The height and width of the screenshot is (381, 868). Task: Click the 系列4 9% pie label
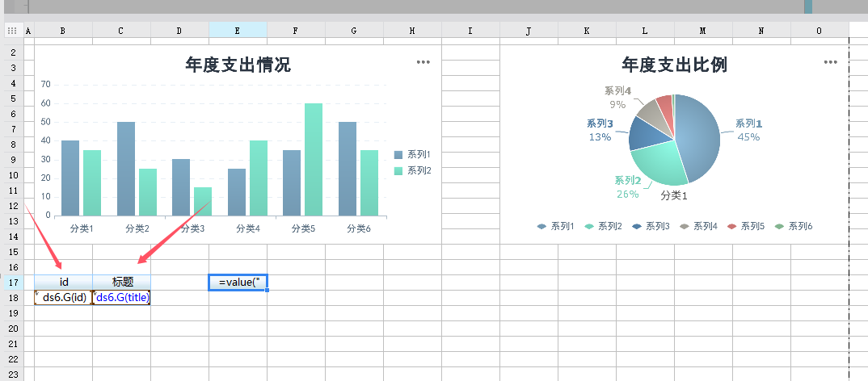click(x=618, y=98)
